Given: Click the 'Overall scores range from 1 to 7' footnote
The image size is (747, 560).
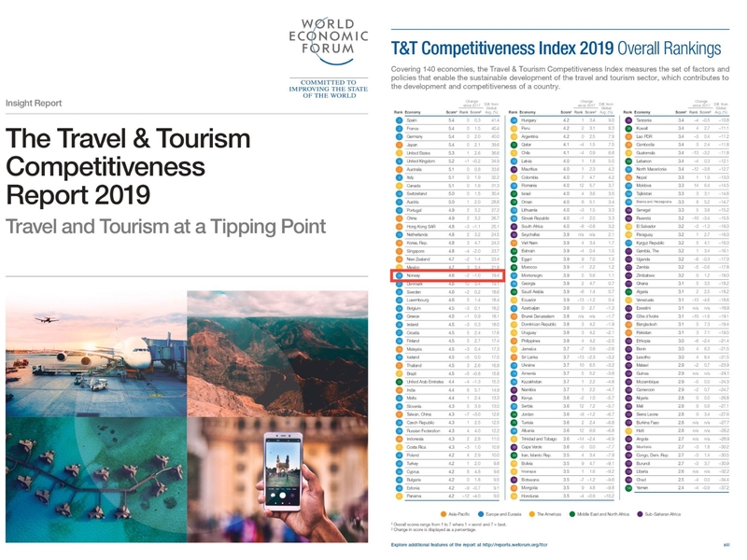Looking at the screenshot, I should click(x=449, y=525).
